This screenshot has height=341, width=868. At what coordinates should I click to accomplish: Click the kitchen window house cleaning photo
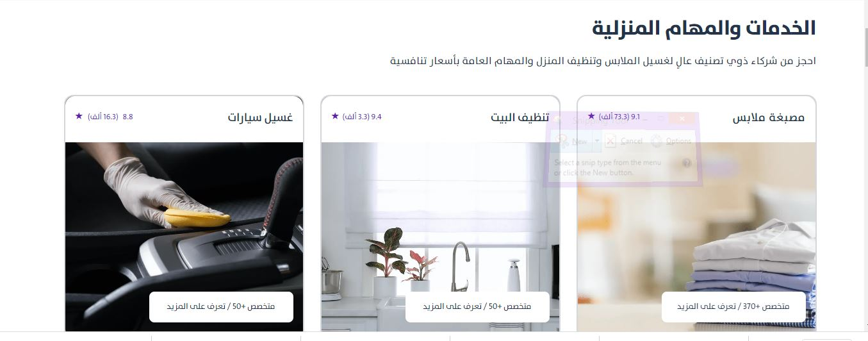pos(440,237)
